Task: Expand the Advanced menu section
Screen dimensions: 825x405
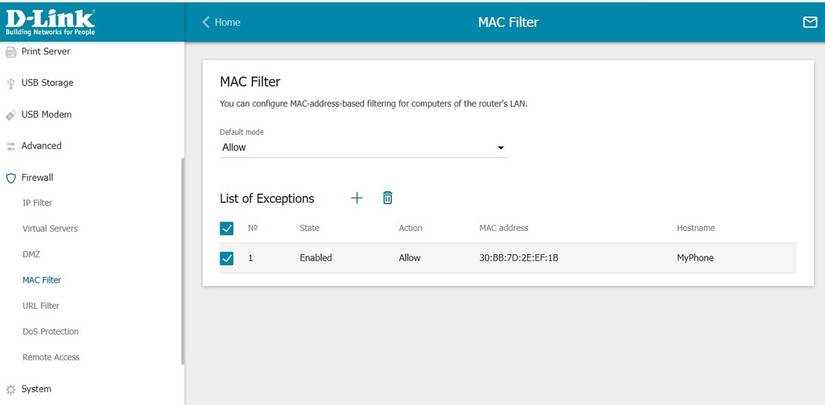Action: [x=41, y=146]
